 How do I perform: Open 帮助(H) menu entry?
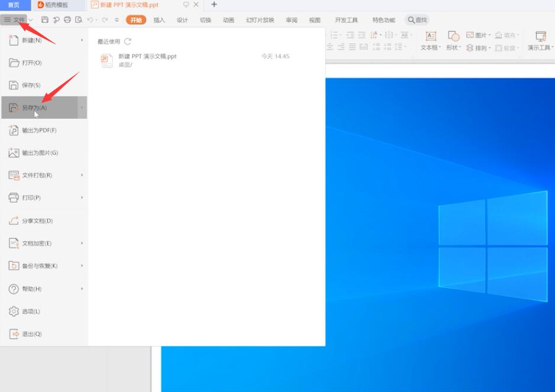(x=44, y=289)
